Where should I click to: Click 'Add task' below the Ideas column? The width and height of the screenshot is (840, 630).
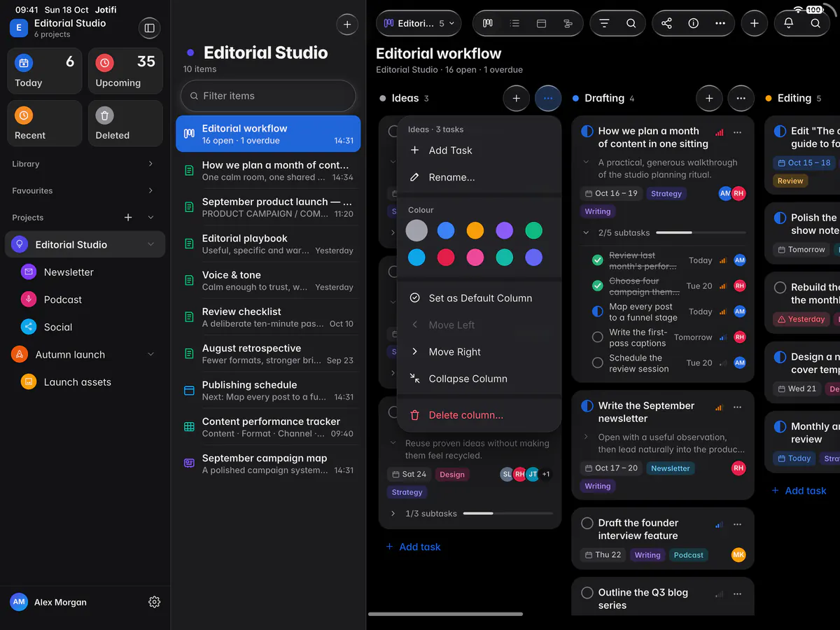pyautogui.click(x=413, y=547)
